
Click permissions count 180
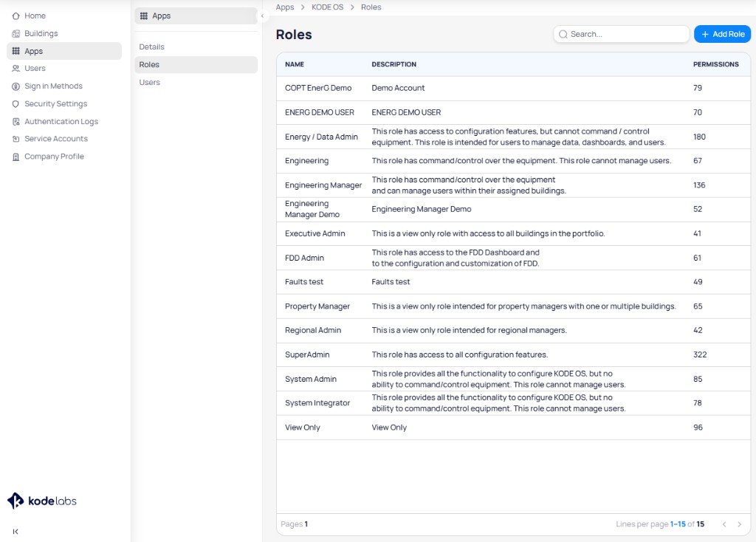699,137
